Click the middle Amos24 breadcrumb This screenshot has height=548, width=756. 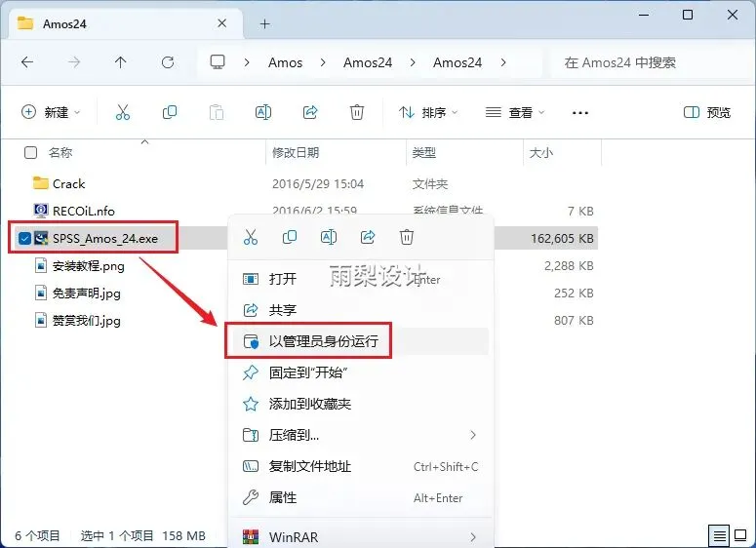[x=368, y=62]
